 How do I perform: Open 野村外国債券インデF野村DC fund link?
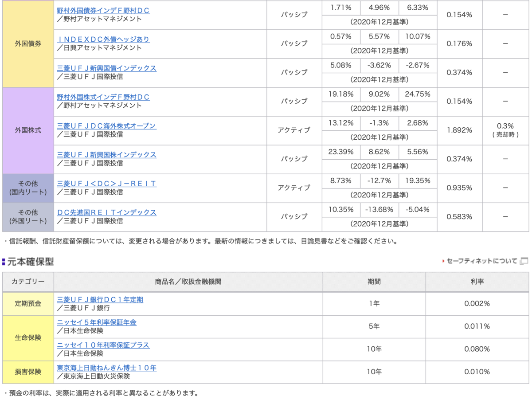coord(103,10)
